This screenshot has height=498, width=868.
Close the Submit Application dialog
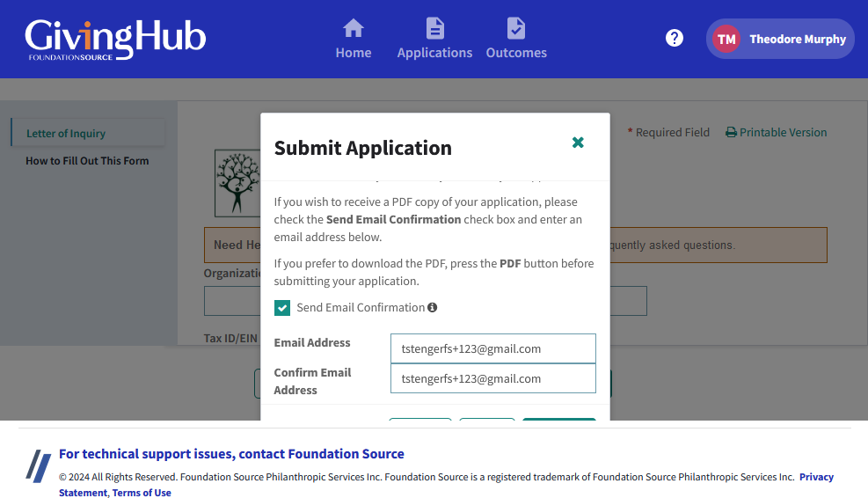tap(578, 143)
